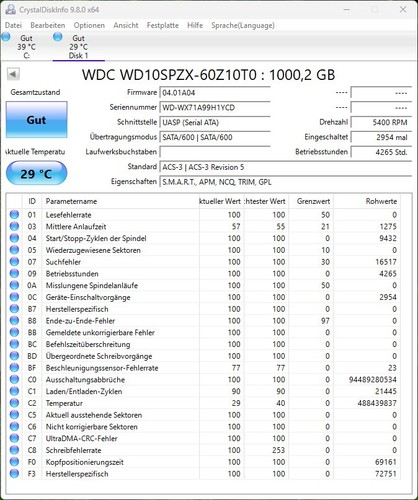
Task: Select raw value 94489280534
Action: [373, 380]
